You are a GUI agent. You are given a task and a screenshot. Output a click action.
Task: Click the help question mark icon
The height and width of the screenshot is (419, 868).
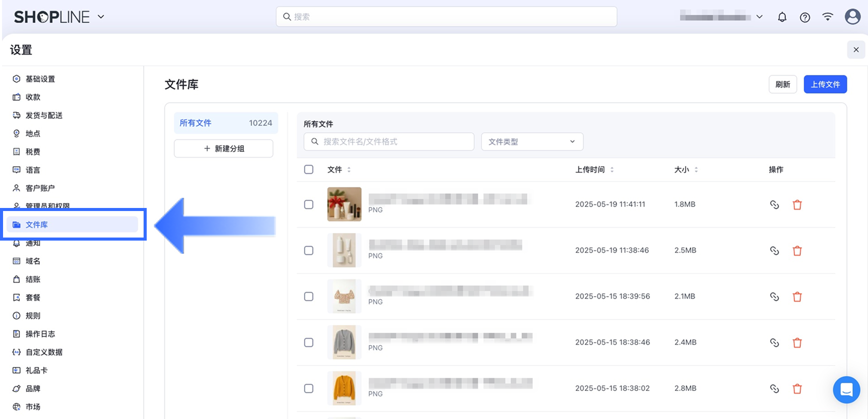click(x=805, y=17)
